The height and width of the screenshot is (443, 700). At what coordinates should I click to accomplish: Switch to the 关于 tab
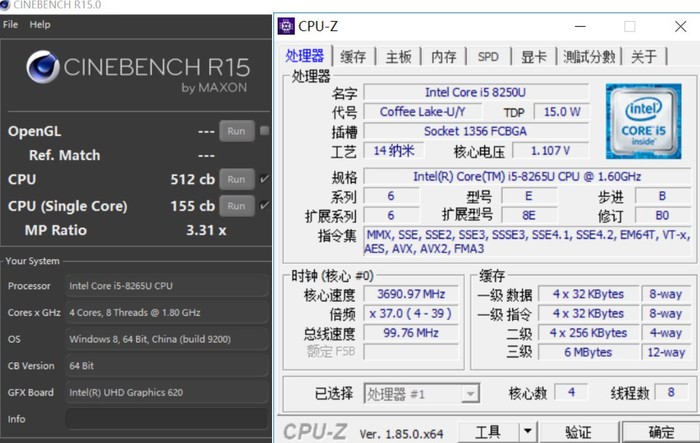644,57
